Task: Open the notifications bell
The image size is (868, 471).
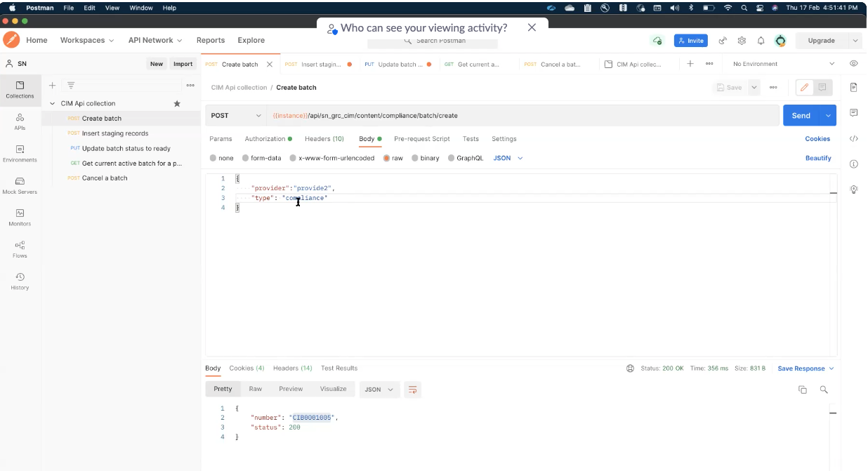Action: click(761, 41)
